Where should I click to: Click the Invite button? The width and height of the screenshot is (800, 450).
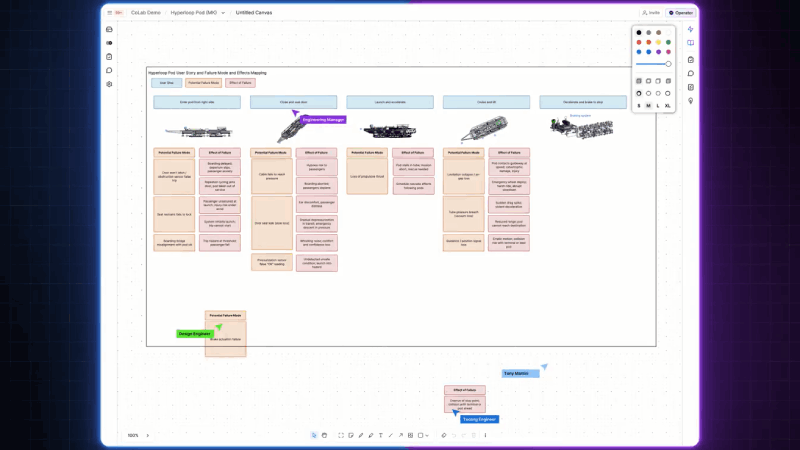tap(651, 13)
